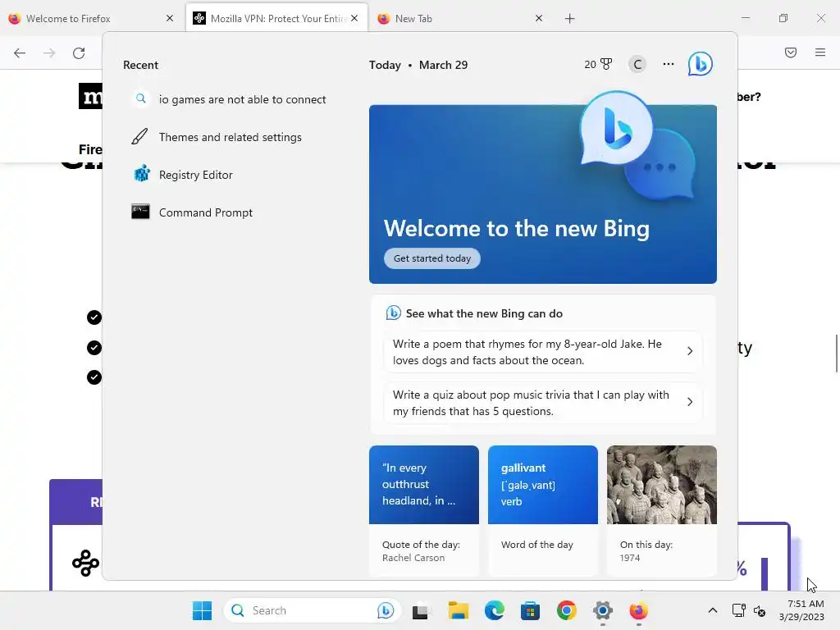Launch Microsoft Edge from the taskbar
840x630 pixels.
[x=495, y=610]
